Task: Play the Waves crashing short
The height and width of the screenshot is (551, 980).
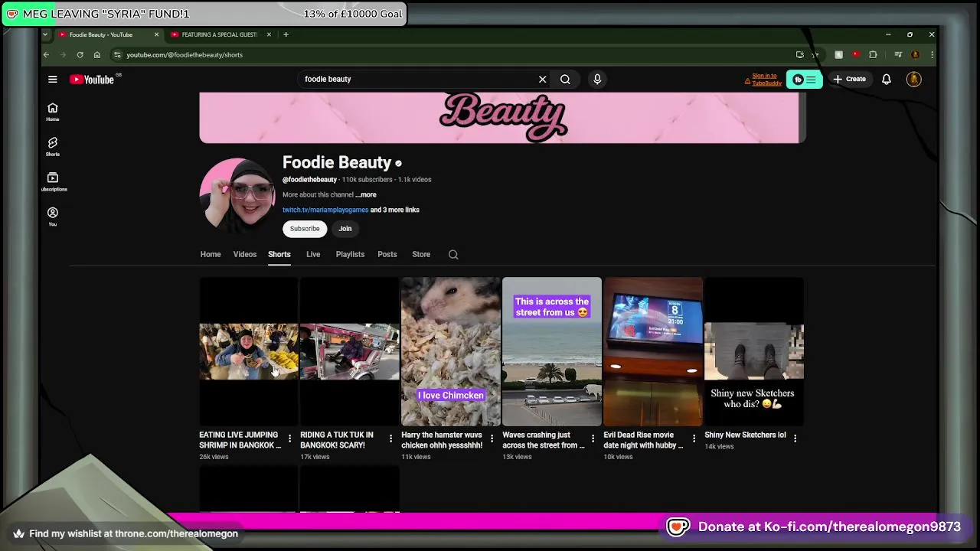Action: pyautogui.click(x=552, y=351)
